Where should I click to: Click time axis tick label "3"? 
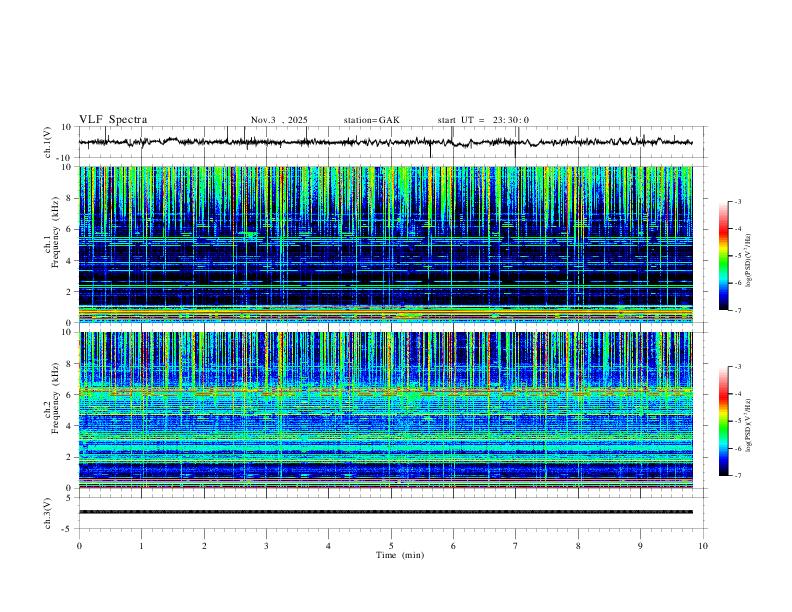tap(266, 546)
